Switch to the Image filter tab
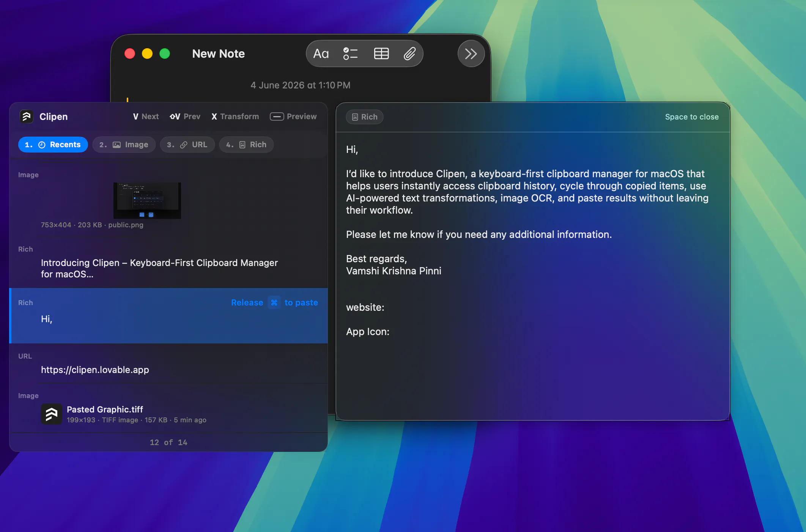The width and height of the screenshot is (806, 532). click(x=124, y=145)
